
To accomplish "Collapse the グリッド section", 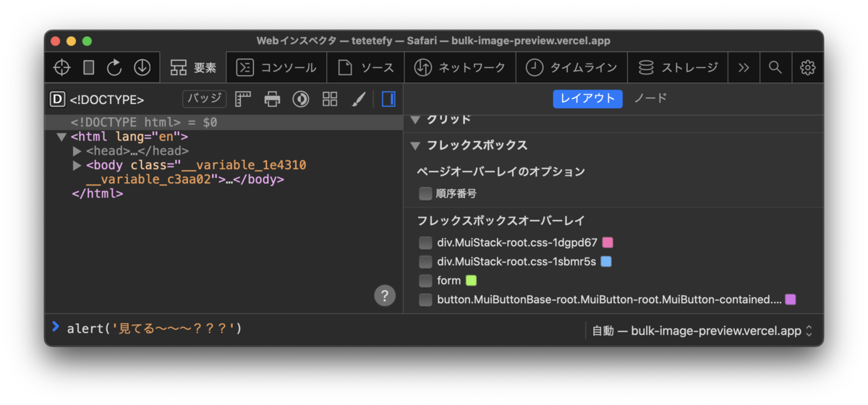I will tap(415, 120).
